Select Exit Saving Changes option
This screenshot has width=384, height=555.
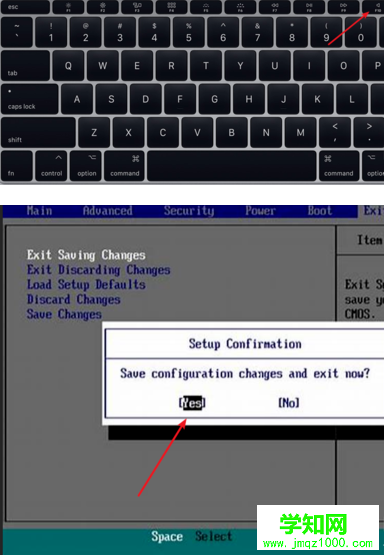pyautogui.click(x=86, y=255)
